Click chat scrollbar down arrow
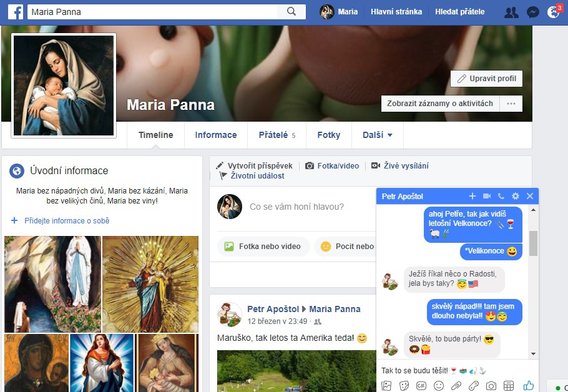 533,354
